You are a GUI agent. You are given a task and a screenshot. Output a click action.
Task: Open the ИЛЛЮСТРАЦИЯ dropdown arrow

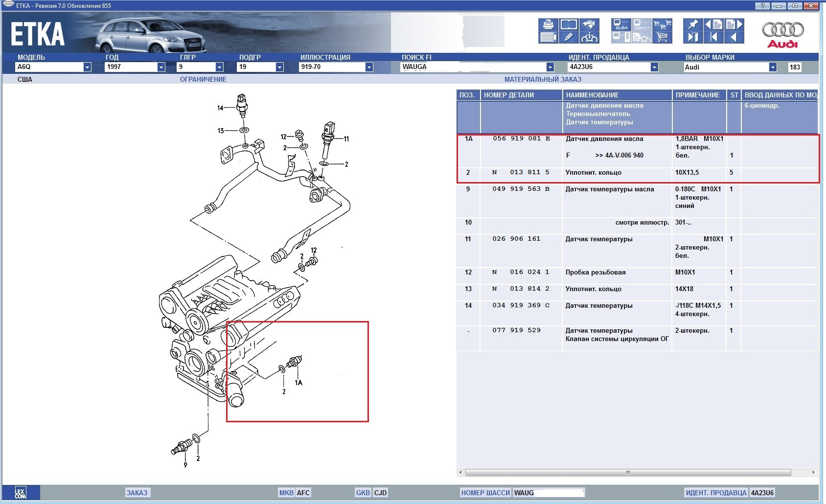point(369,67)
